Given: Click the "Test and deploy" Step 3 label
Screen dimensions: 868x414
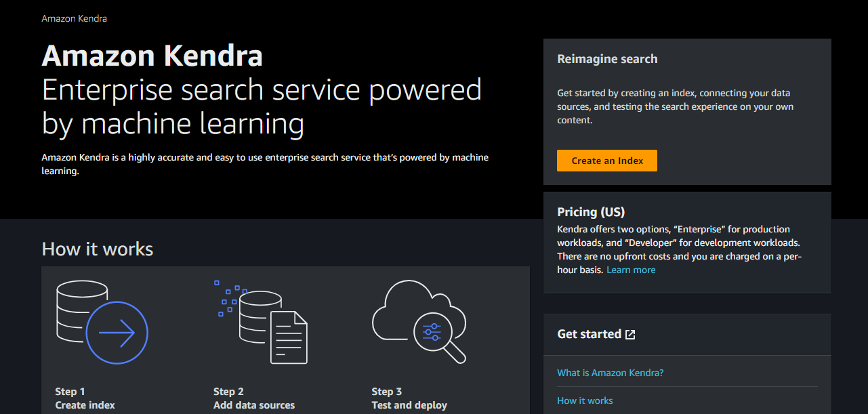Looking at the screenshot, I should 409,405.
